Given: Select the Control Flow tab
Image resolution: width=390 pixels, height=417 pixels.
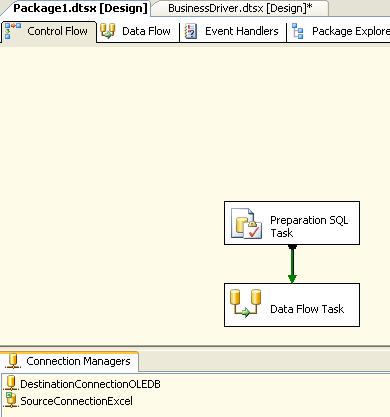Looking at the screenshot, I should 48,31.
